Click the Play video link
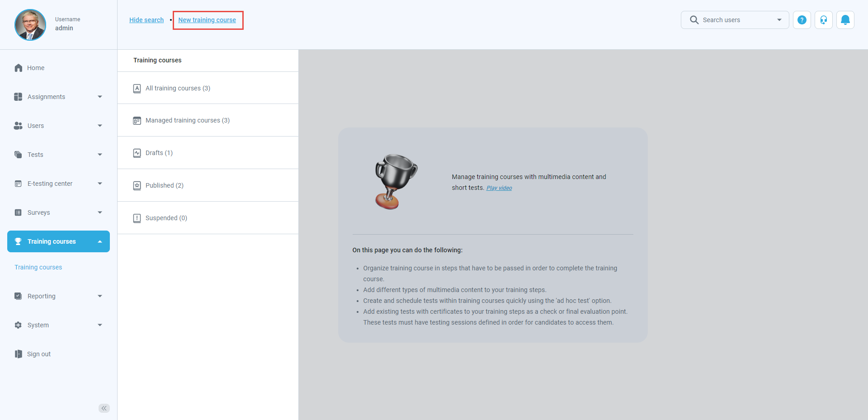Viewport: 868px width, 420px height. [499, 188]
